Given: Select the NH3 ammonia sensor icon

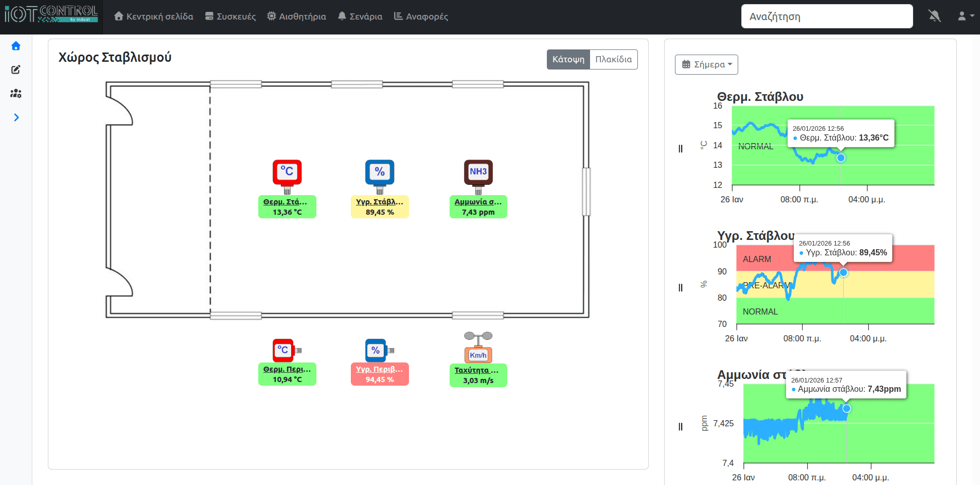Looking at the screenshot, I should 478,174.
